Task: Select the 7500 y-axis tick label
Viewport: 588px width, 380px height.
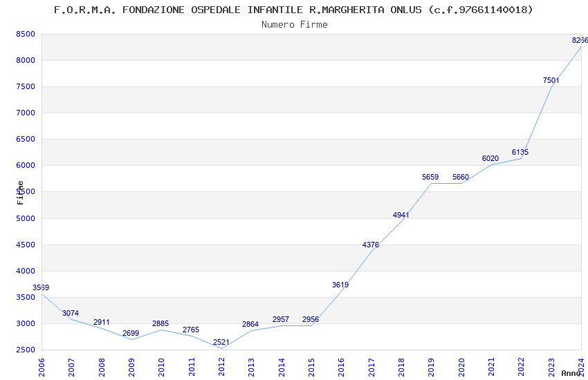Action: pos(26,86)
